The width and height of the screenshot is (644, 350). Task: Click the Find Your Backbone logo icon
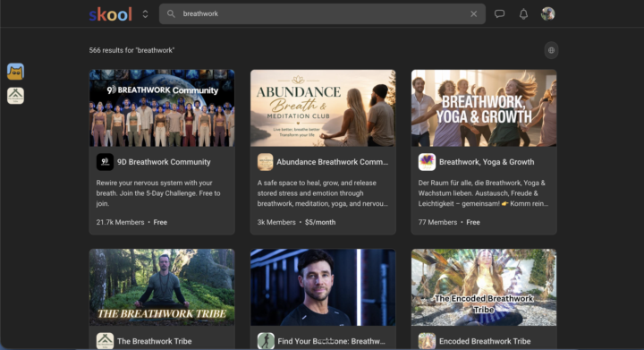click(266, 341)
